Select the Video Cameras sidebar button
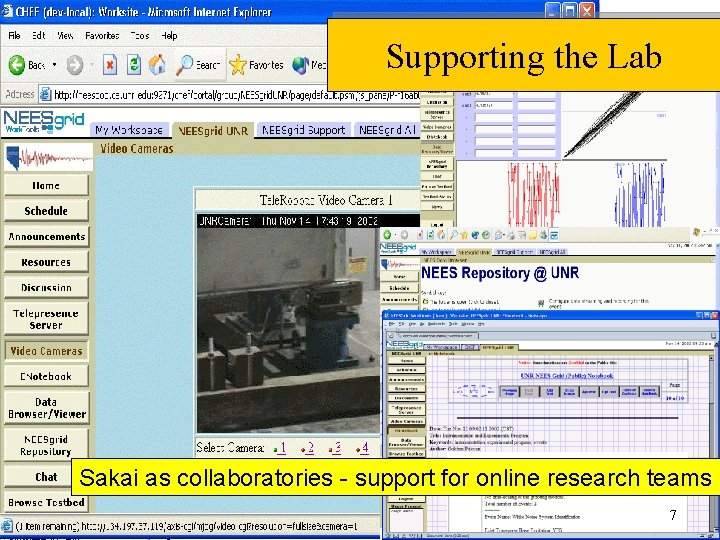 point(46,351)
